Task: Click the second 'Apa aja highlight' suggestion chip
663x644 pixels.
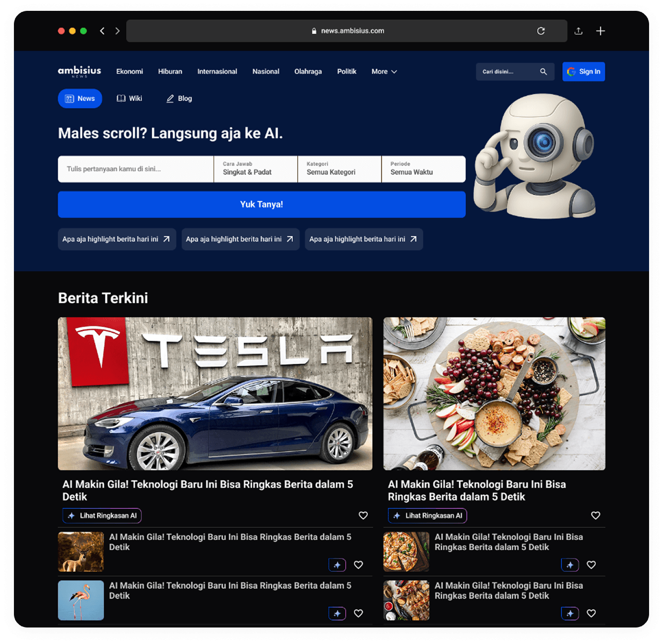Action: [x=240, y=239]
